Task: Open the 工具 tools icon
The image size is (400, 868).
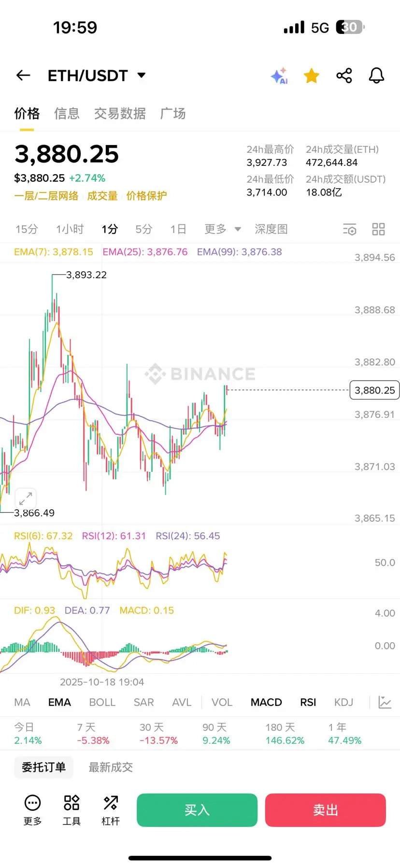Action: [x=71, y=810]
